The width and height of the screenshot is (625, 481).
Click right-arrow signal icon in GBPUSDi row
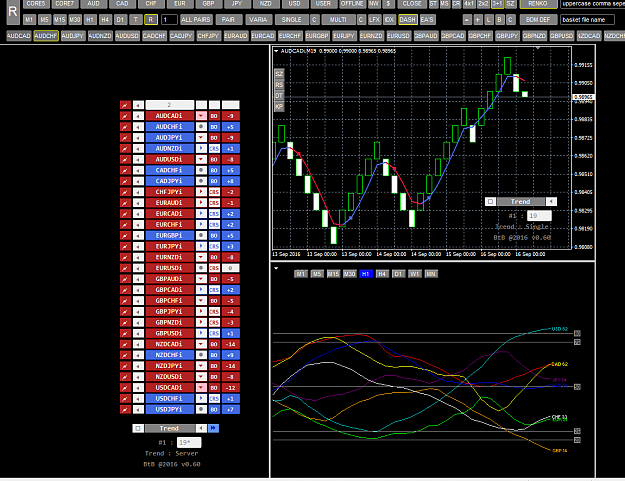click(x=201, y=333)
